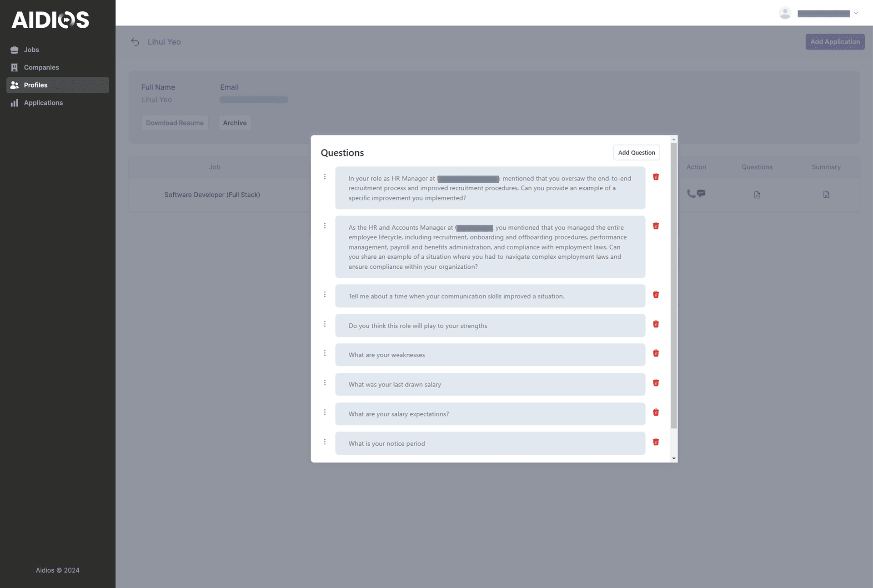873x588 pixels.
Task: Go to the Companies section
Action: (x=41, y=67)
